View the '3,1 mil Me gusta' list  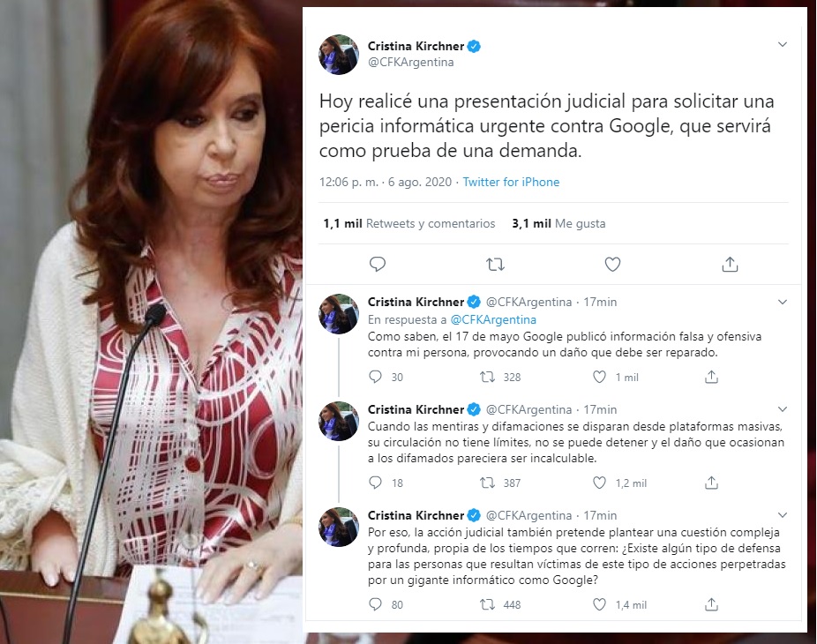tap(558, 223)
